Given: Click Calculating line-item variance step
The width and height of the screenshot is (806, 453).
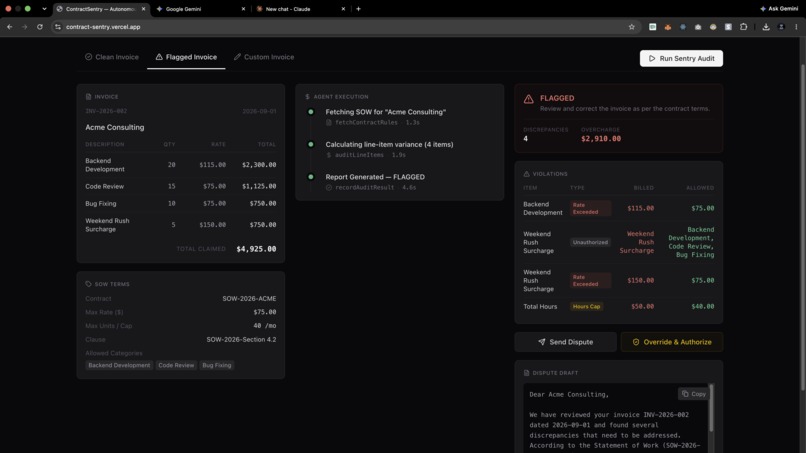Looking at the screenshot, I should [x=389, y=144].
